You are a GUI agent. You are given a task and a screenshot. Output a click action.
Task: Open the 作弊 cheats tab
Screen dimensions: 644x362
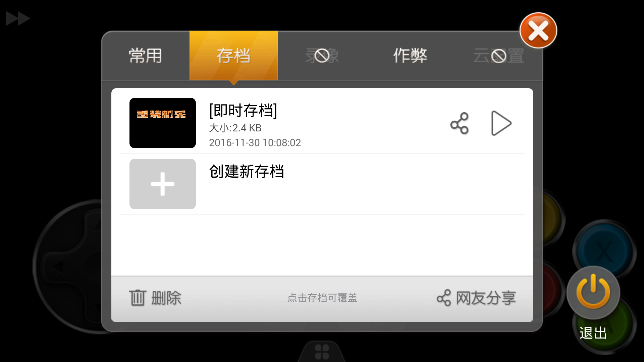pyautogui.click(x=410, y=56)
